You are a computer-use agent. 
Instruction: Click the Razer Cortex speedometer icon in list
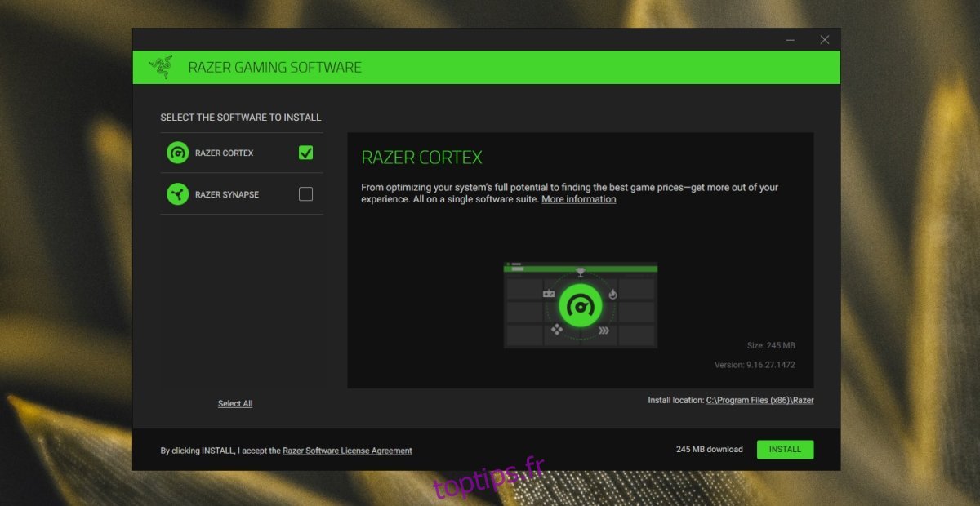[177, 153]
